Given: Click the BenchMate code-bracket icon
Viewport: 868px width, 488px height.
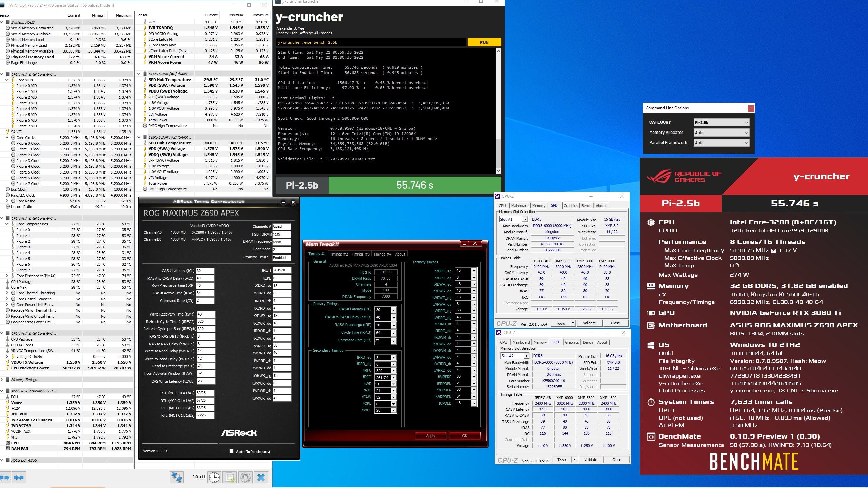Looking at the screenshot, I should point(651,436).
